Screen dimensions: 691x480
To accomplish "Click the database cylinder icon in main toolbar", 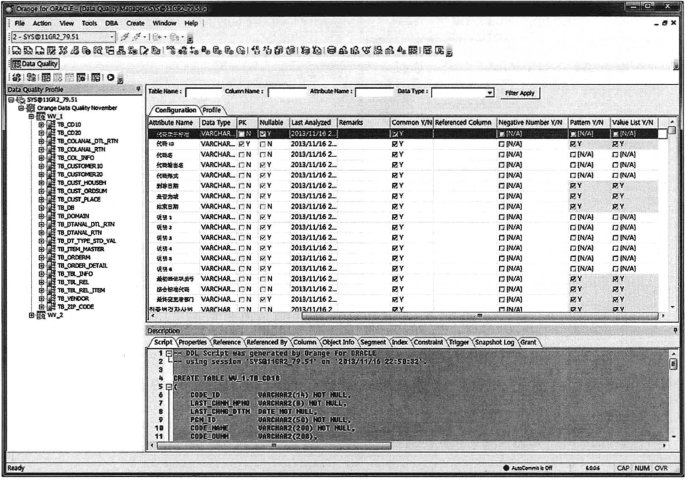I will click(331, 51).
